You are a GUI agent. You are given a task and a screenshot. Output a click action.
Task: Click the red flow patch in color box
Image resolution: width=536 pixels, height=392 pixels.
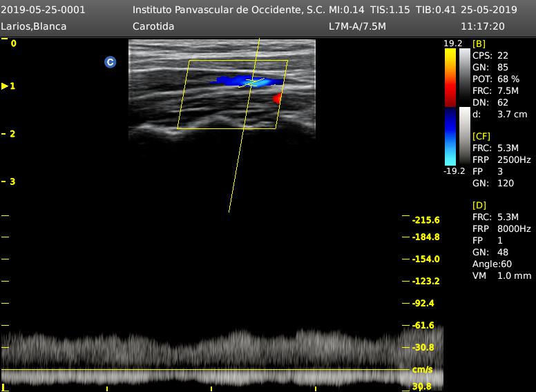click(277, 99)
